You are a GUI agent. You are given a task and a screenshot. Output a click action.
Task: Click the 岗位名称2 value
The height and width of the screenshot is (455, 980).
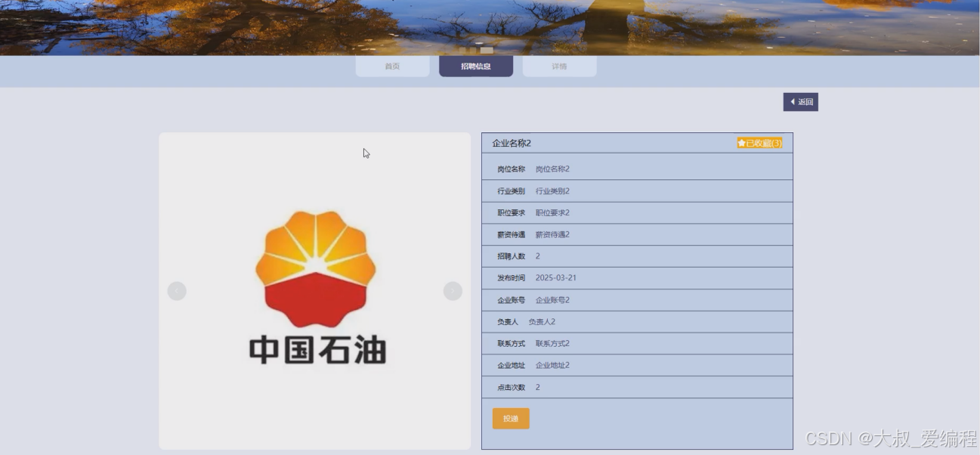[552, 169]
